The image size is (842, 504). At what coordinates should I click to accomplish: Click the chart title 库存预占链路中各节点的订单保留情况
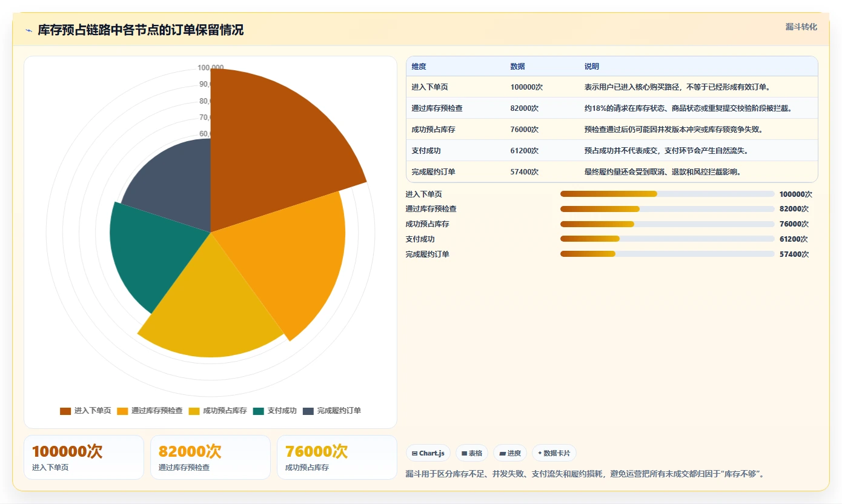141,30
